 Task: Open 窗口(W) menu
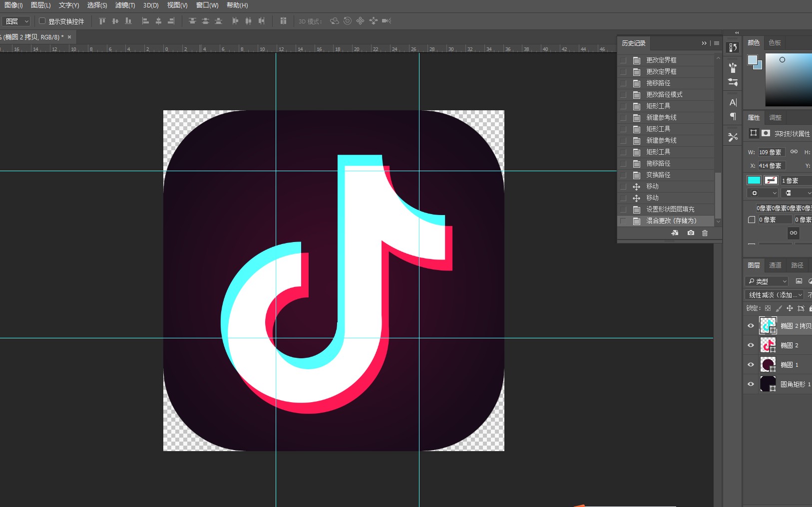(x=207, y=5)
